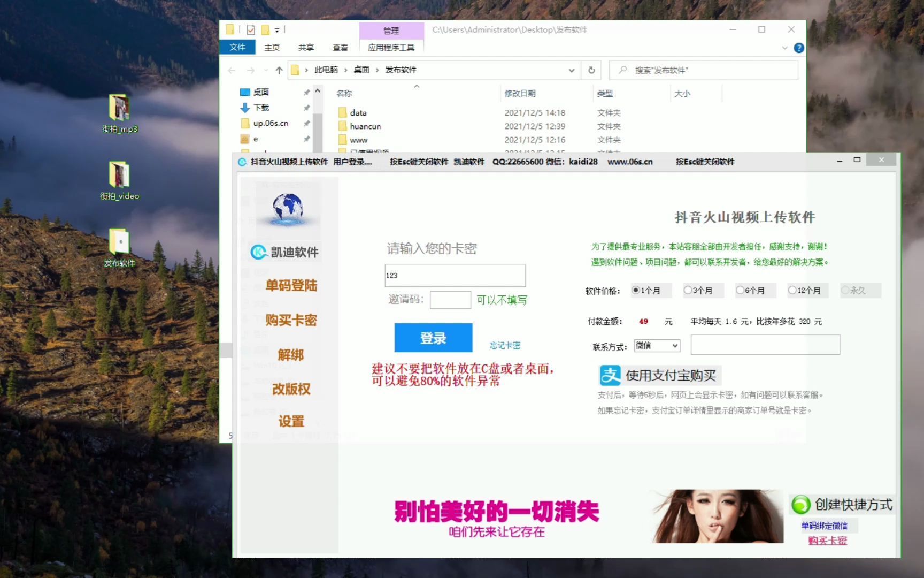Viewport: 924px width, 578px height.
Task: Click the Explorer search box 搜索"发布软件"
Action: tap(704, 70)
